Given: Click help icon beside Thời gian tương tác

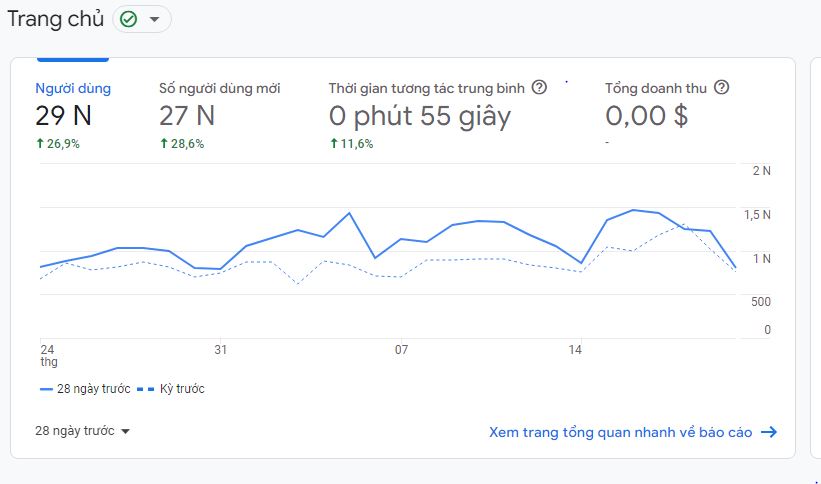Looking at the screenshot, I should (539, 88).
